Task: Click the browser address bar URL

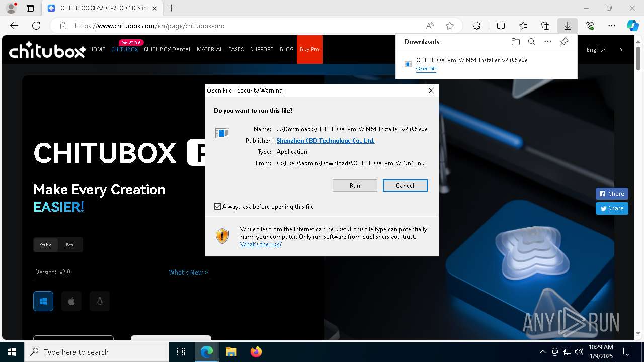Action: (x=150, y=26)
